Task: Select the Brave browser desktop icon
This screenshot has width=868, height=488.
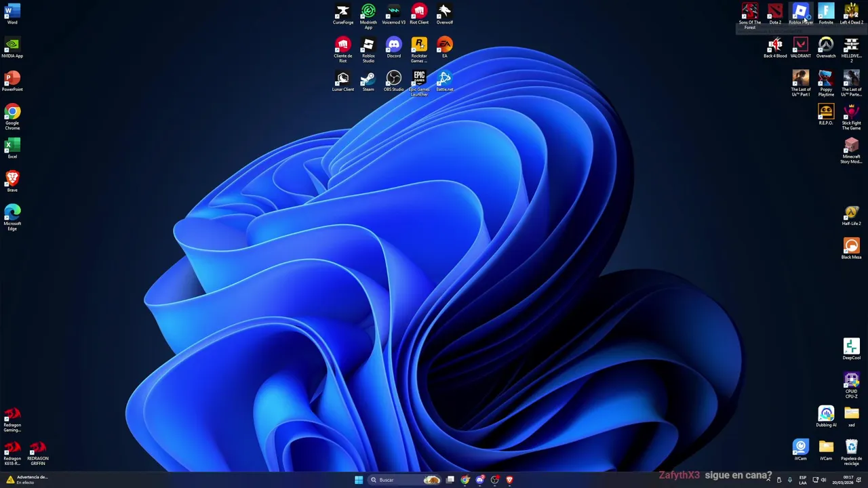Action: 12,182
